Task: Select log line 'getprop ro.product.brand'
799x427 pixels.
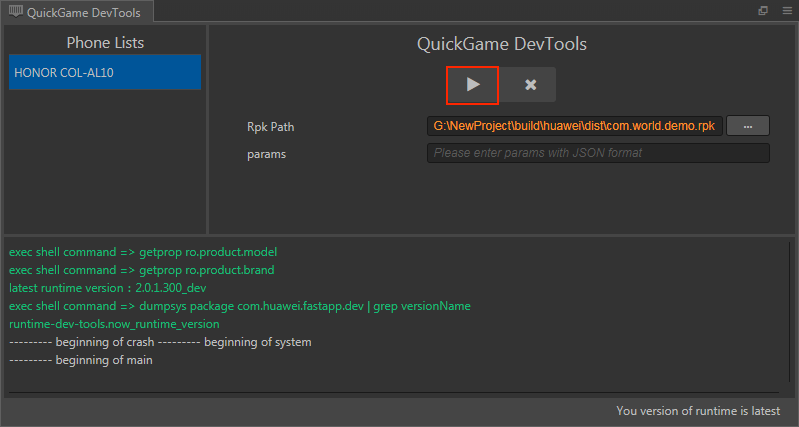Action: click(x=142, y=270)
